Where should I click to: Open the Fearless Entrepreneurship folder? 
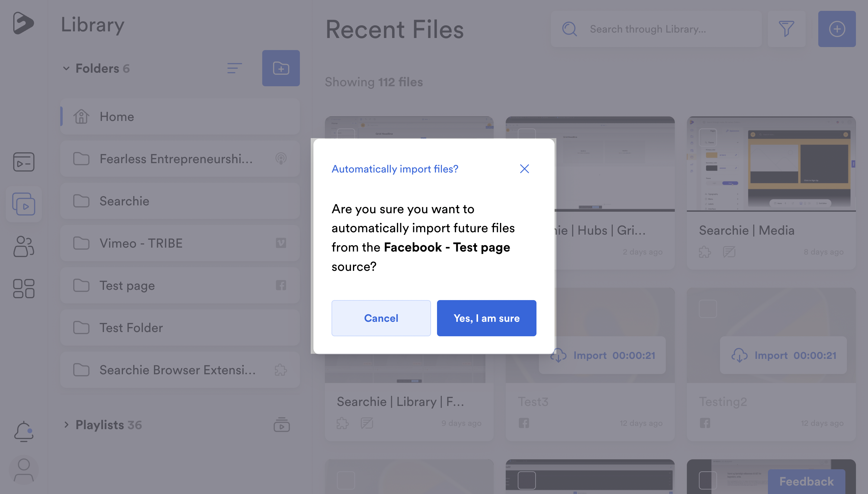pyautogui.click(x=180, y=158)
